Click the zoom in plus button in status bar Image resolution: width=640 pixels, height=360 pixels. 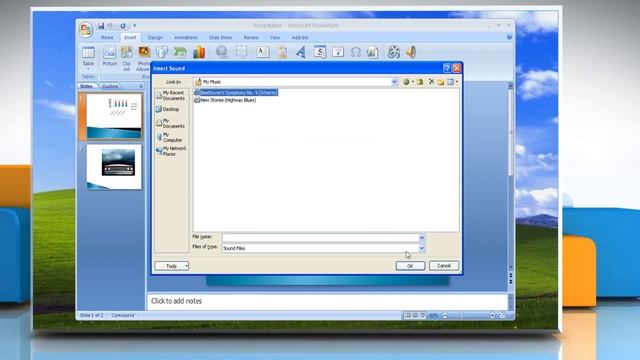493,315
